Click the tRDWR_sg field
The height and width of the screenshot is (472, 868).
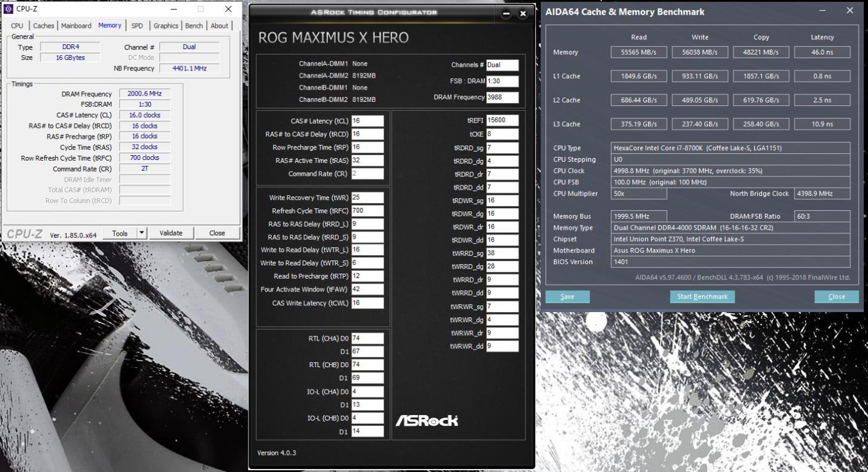502,201
